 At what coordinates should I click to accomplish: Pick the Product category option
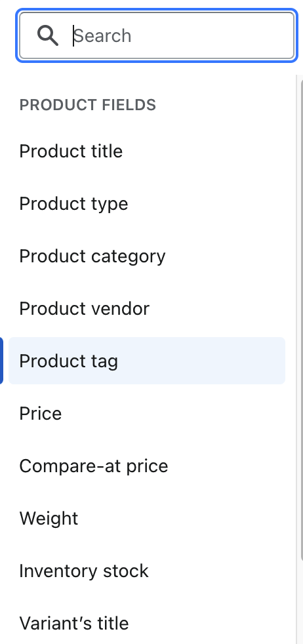coord(146,256)
